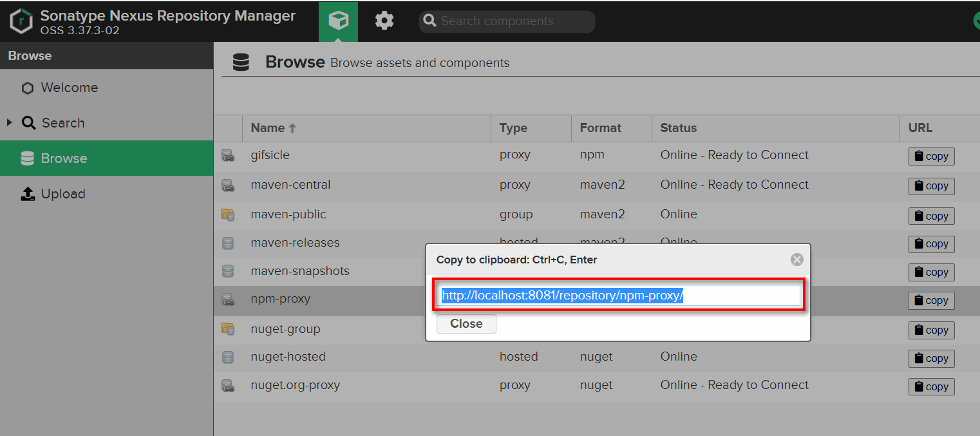Sort by the Name column header

[x=366, y=128]
